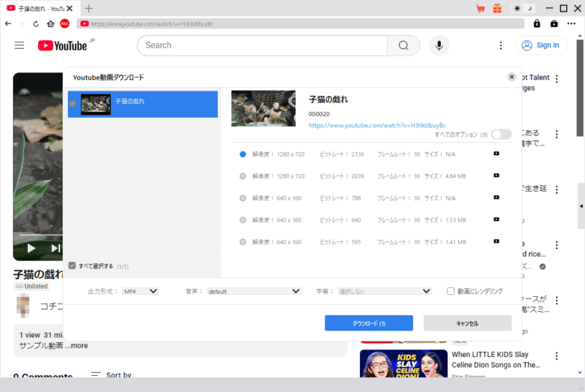The width and height of the screenshot is (585, 392).
Task: Open the 字幕 dropdown
Action: (385, 291)
